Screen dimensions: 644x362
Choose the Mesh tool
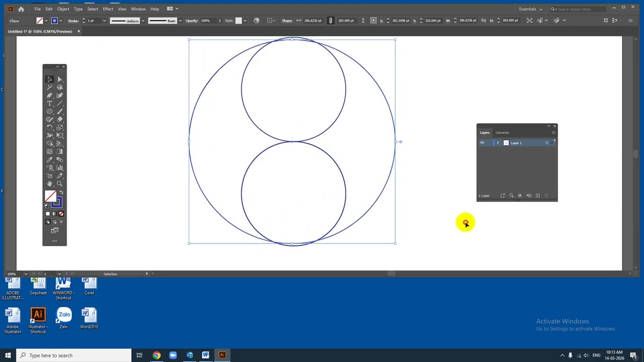click(49, 152)
